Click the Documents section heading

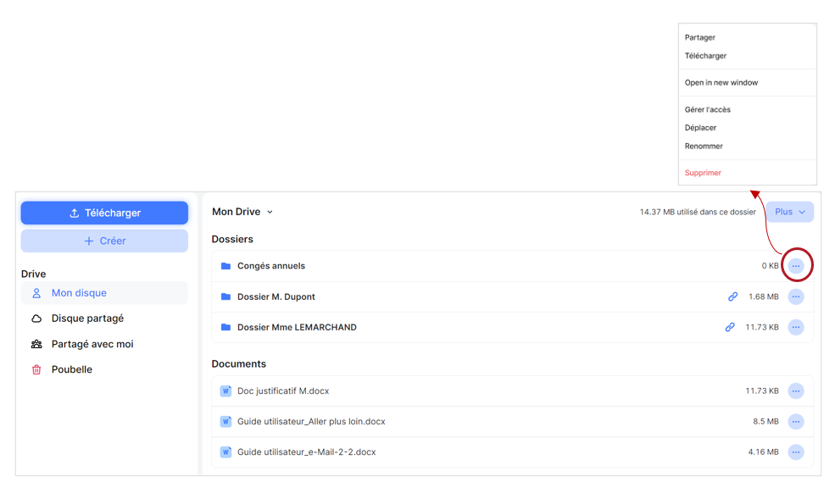click(x=238, y=364)
